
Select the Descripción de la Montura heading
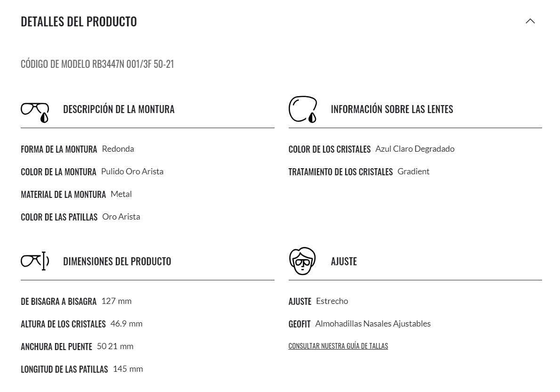[119, 109]
